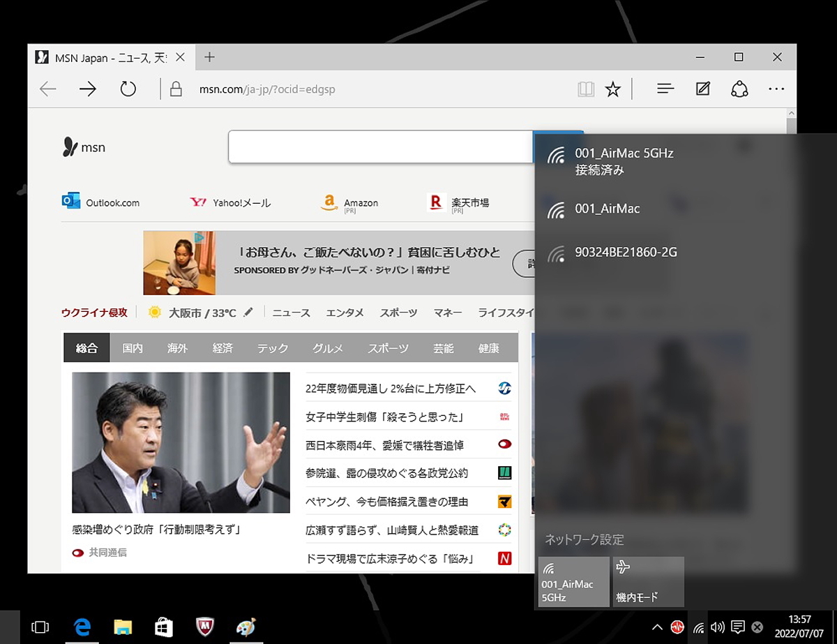
Task: Open ネットワーク設定 link
Action: coord(585,539)
